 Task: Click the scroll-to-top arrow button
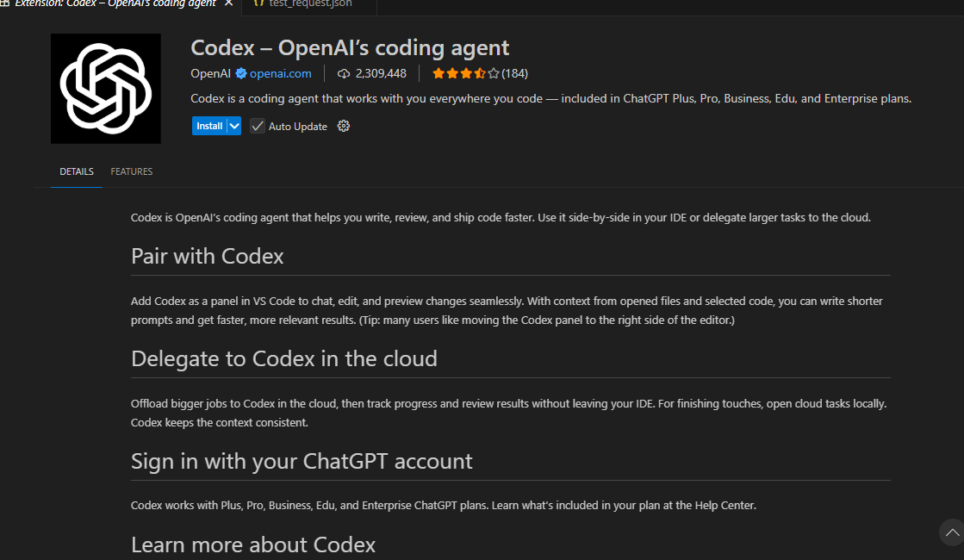(952, 532)
